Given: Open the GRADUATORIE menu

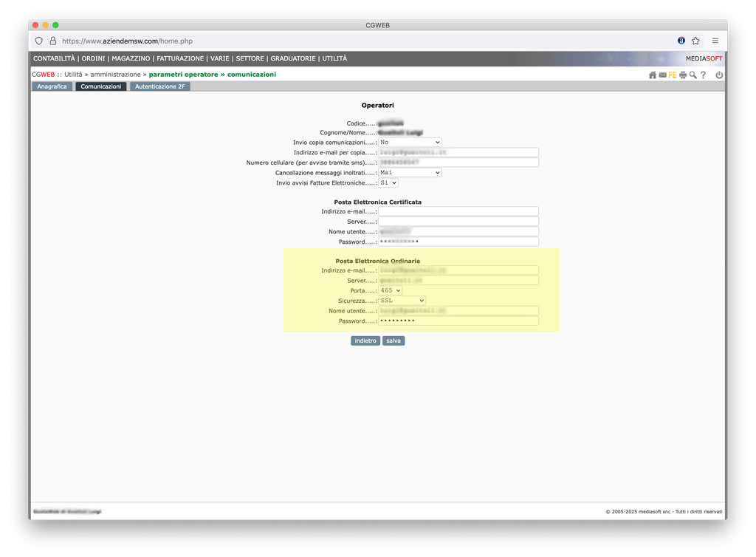Looking at the screenshot, I should point(293,58).
